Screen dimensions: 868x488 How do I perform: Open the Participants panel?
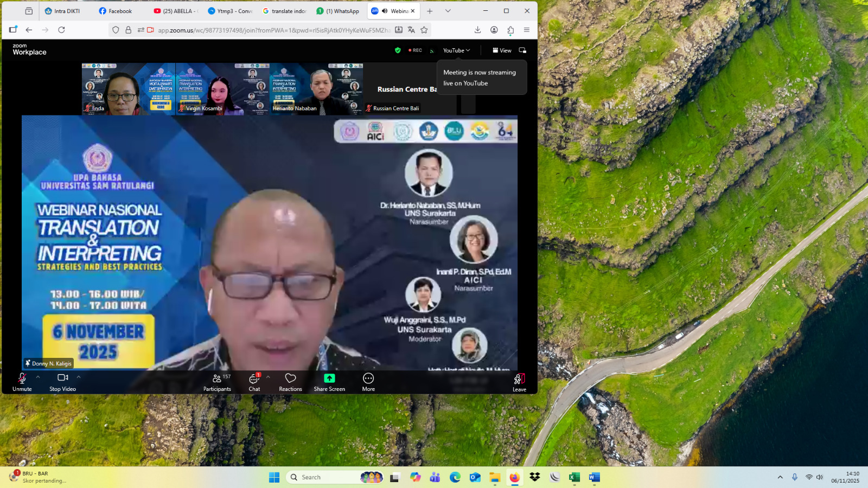(217, 382)
